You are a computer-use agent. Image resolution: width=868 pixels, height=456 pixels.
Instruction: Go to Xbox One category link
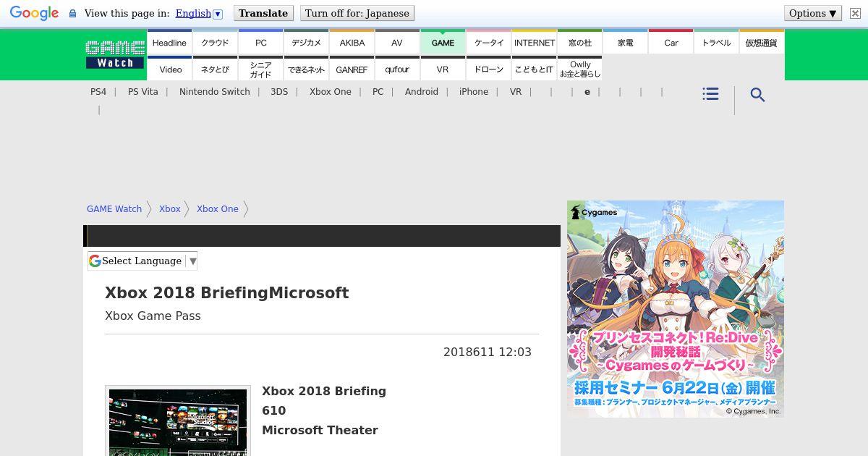coord(331,92)
